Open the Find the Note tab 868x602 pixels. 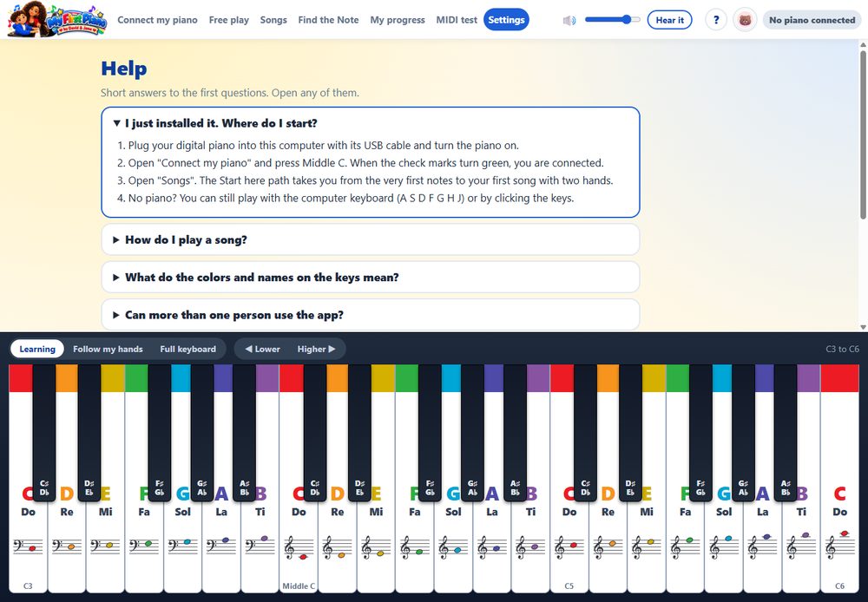pyautogui.click(x=328, y=20)
